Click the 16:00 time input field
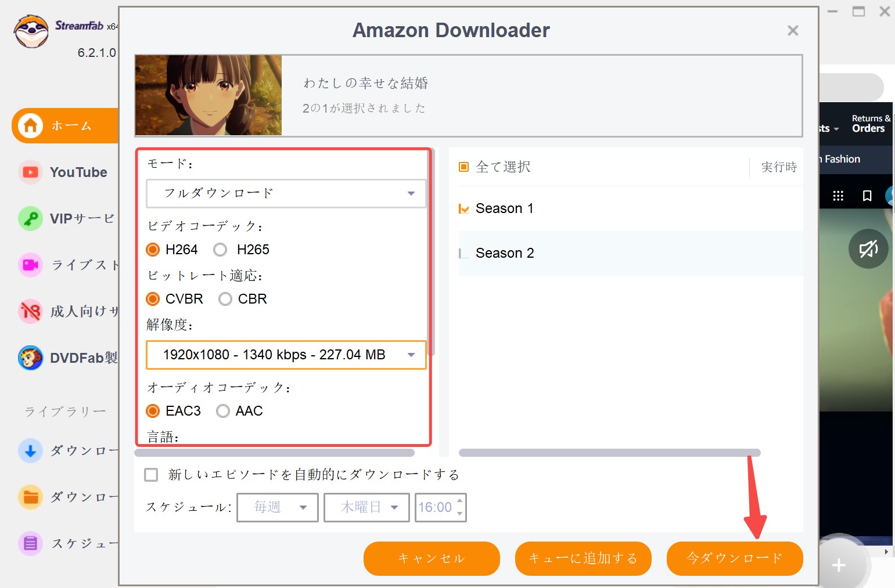The image size is (895, 588). (435, 507)
